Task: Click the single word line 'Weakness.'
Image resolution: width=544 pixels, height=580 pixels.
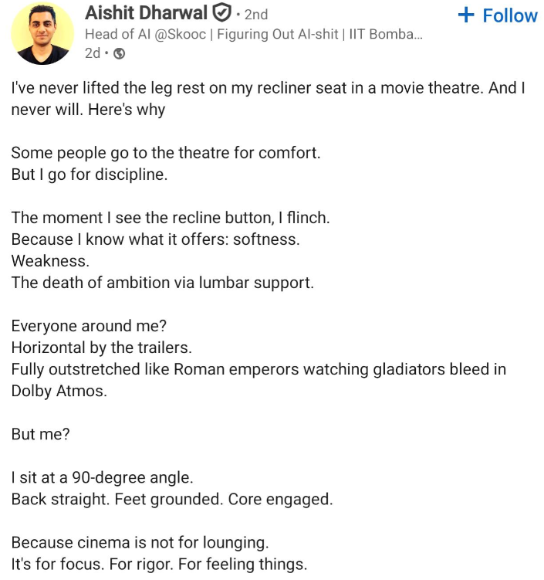Action: pos(50,261)
